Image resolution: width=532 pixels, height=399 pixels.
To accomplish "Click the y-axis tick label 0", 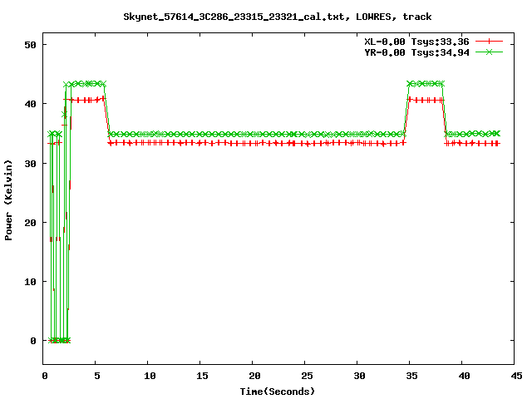I will 33,341.
